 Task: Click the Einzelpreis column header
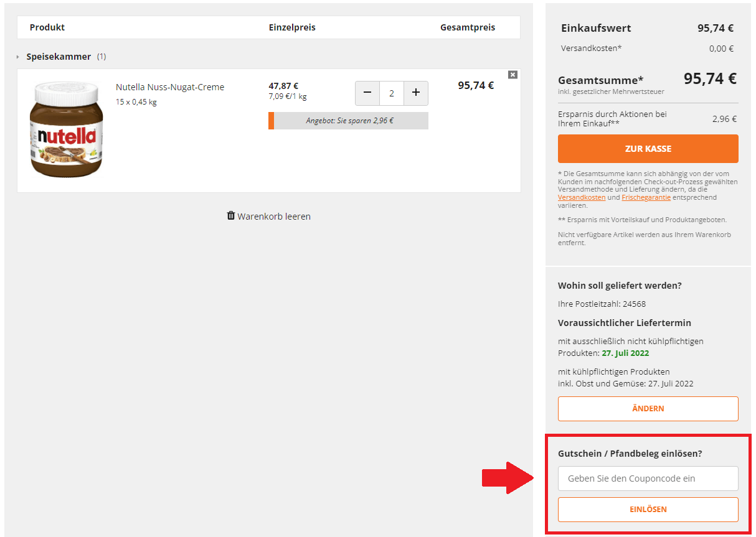point(292,27)
